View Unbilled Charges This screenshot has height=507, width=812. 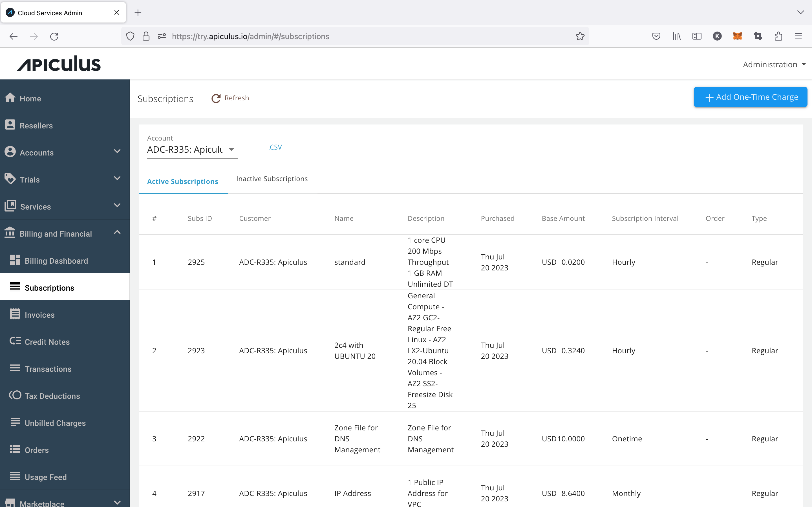(x=55, y=423)
